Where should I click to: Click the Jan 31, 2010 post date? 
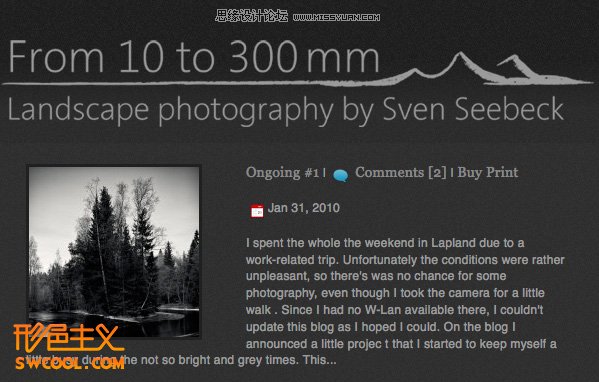coord(304,208)
